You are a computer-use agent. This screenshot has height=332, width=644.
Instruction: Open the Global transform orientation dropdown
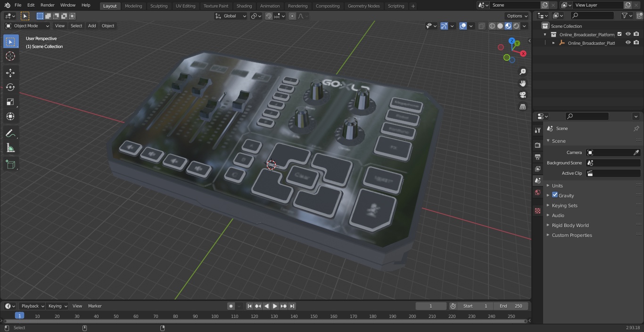tap(231, 16)
